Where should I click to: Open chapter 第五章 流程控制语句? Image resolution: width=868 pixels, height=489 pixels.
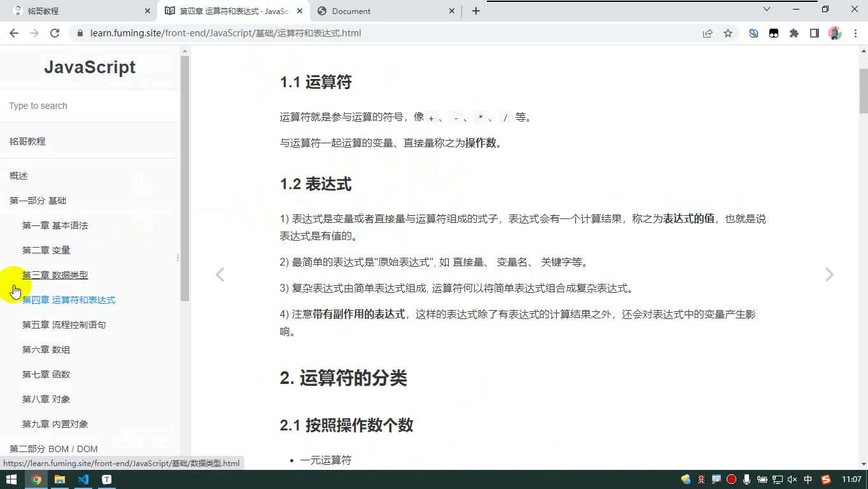(x=64, y=325)
